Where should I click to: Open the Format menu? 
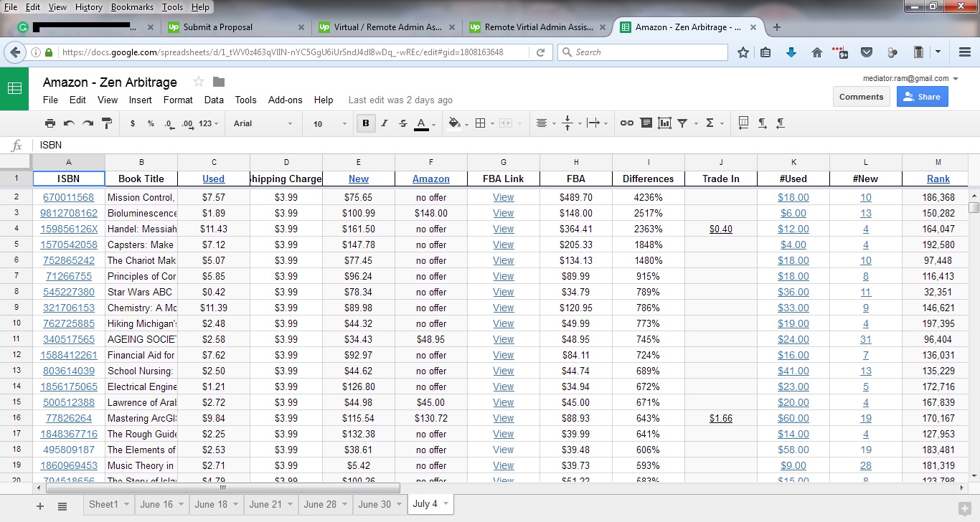pos(178,100)
